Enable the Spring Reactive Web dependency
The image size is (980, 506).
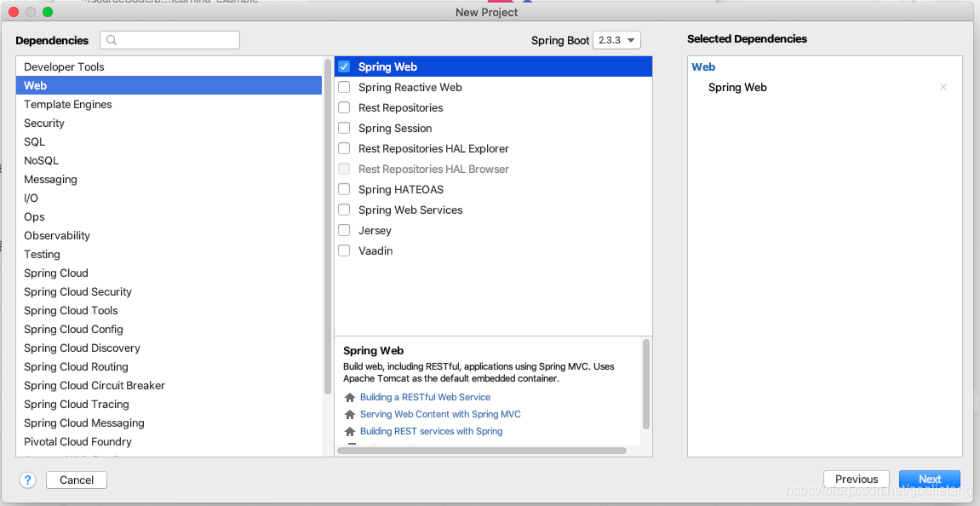pos(344,87)
